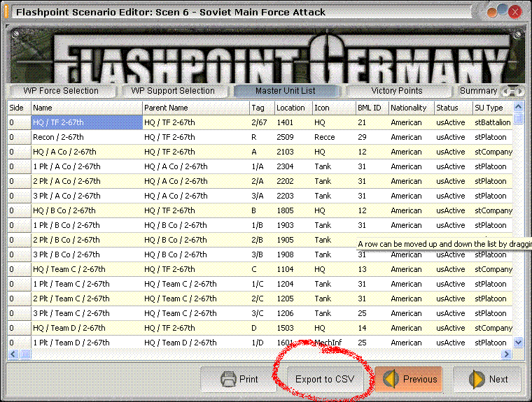The width and height of the screenshot is (532, 402).
Task: Click the MechInf icon cell
Action: coord(334,343)
